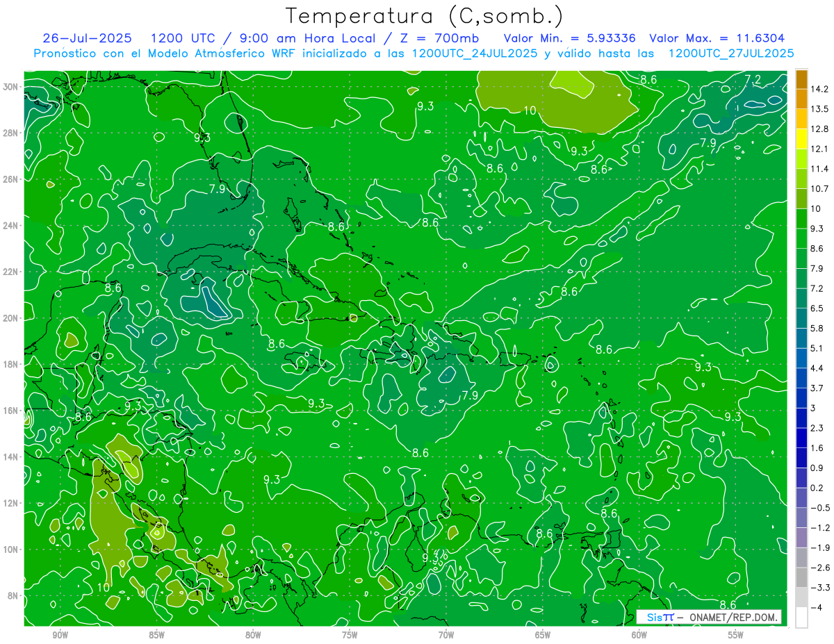Click the purple legend swatch between -1.9 and -1.2
Image resolution: width=834 pixels, height=644 pixels.
click(x=801, y=539)
